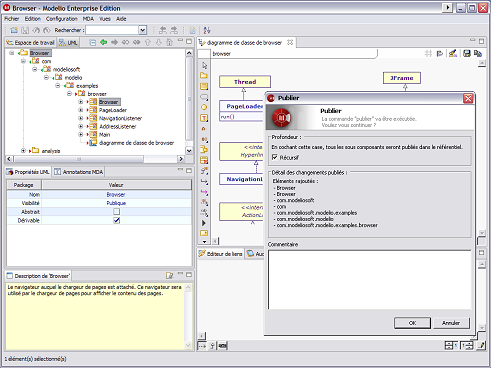Click the UML tree scroll-down arrow
This screenshot has height=368, width=491.
tap(189, 151)
